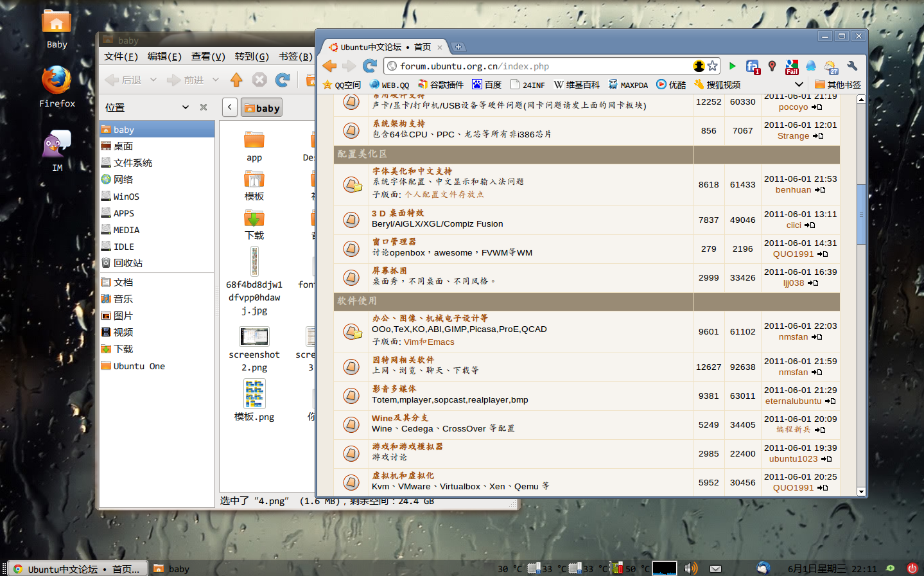
Task: Select the Ubuntu中文论坛 首页 tab
Action: pyautogui.click(x=385, y=47)
